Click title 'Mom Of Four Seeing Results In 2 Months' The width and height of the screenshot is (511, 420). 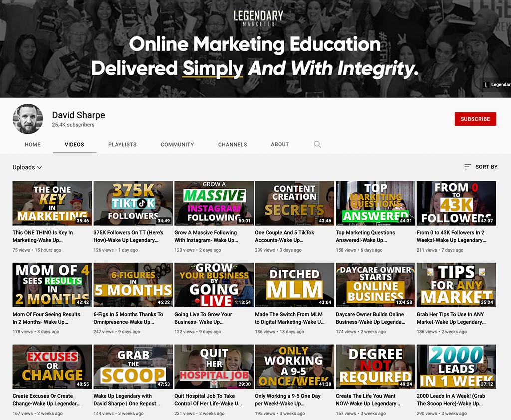[x=46, y=318]
